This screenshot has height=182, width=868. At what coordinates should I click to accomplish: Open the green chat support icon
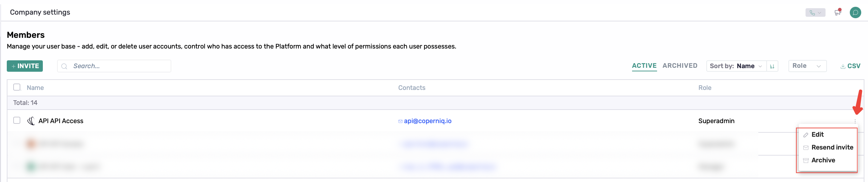[x=856, y=12]
